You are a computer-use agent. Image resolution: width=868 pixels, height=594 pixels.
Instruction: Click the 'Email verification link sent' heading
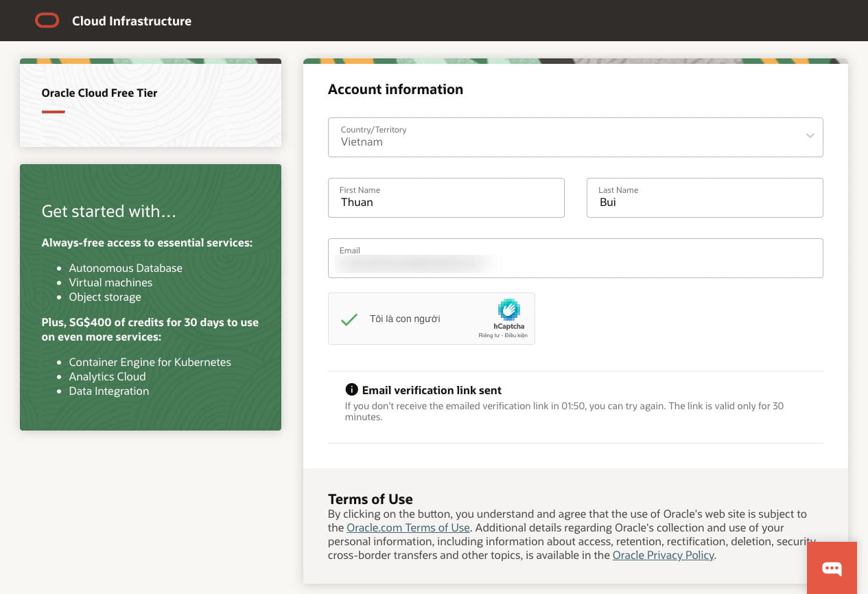[x=432, y=390]
